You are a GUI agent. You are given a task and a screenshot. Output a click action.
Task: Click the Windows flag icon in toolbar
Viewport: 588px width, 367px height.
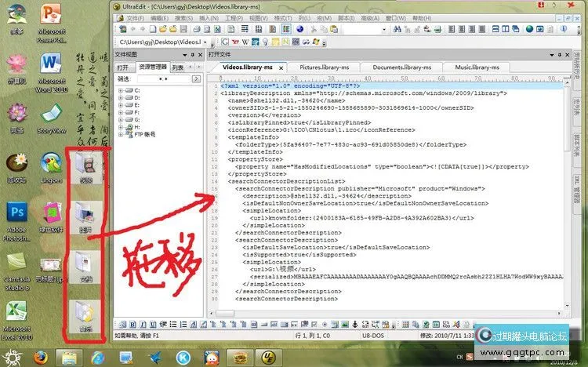(x=316, y=42)
